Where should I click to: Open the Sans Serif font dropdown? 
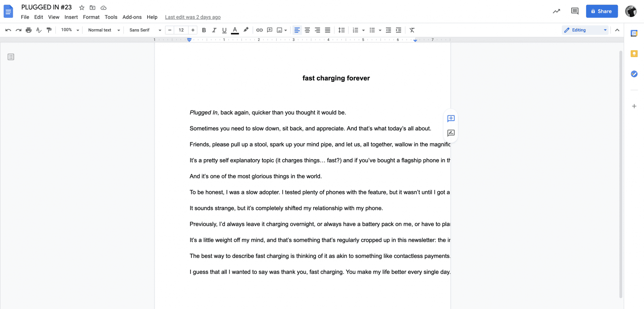145,30
